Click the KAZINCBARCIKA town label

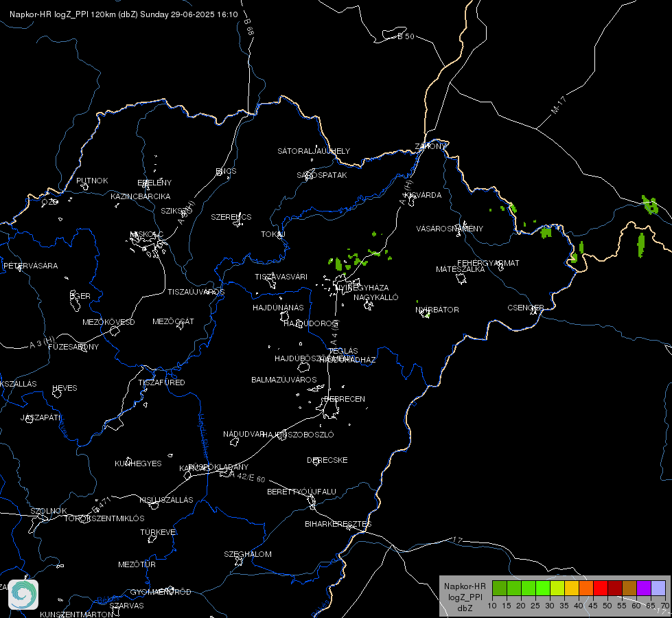click(x=141, y=196)
